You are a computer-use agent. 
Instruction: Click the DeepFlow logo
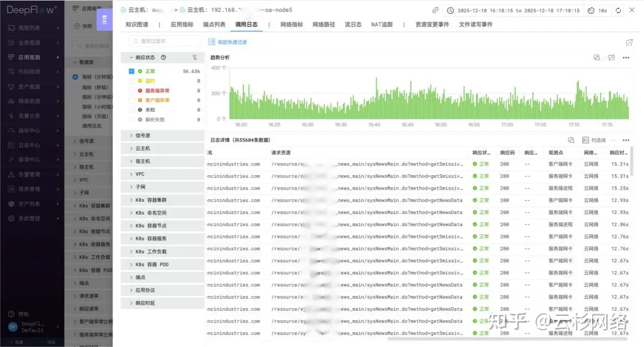(32, 9)
